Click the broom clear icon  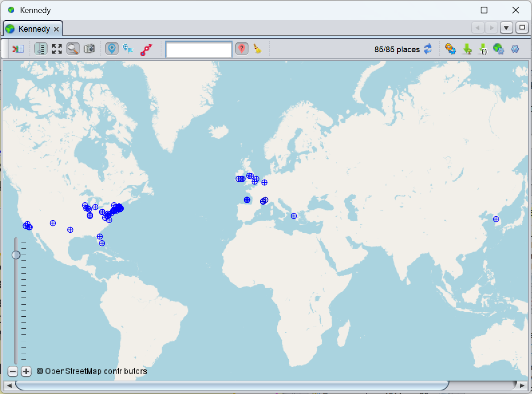(258, 49)
